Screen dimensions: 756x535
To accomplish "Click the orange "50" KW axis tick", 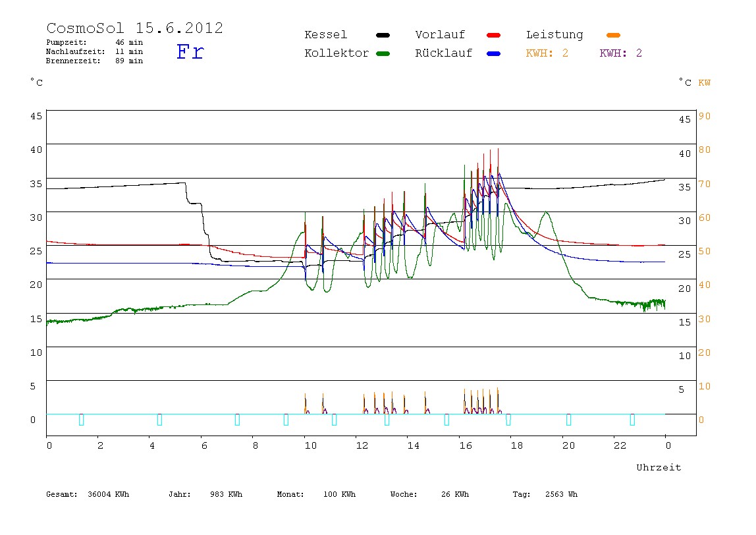I will tap(705, 251).
